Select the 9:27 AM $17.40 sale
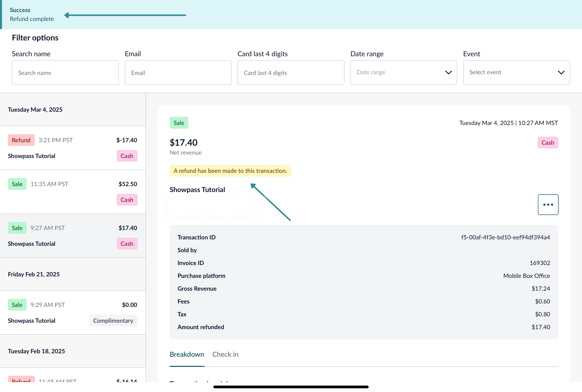Viewport: 582px width, 392px height. click(x=73, y=236)
